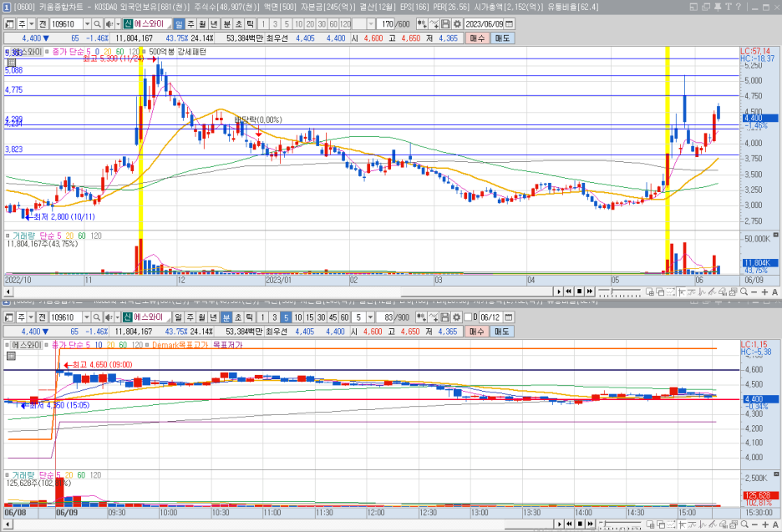Image resolution: width=782 pixels, height=532 pixels.
Task: Click the speaker sound icon in top toolbar
Action: (x=109, y=24)
